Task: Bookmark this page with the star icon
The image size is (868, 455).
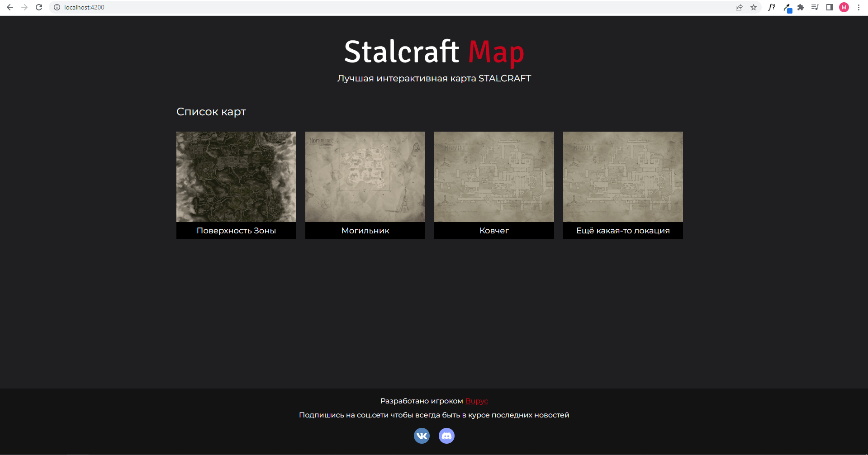Action: [754, 7]
